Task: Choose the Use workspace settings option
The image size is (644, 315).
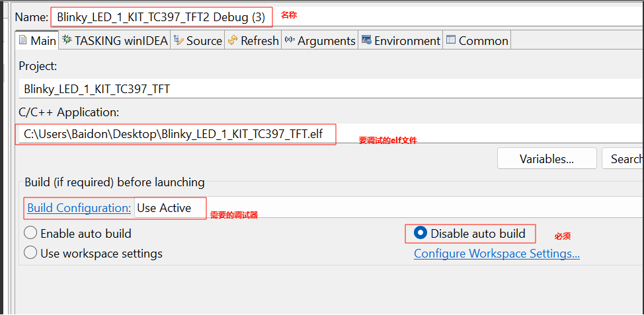Action: [x=30, y=253]
